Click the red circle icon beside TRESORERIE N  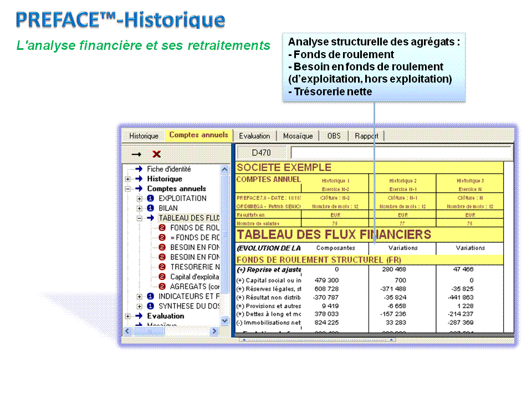(x=162, y=267)
